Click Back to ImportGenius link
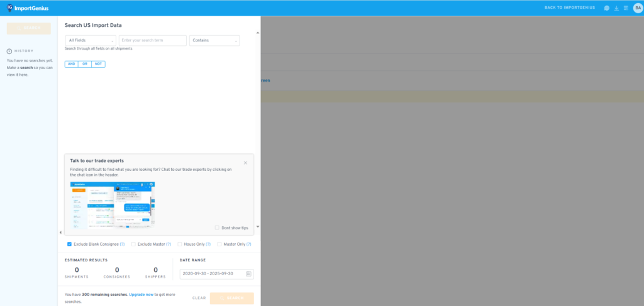The image size is (644, 306). (x=571, y=8)
